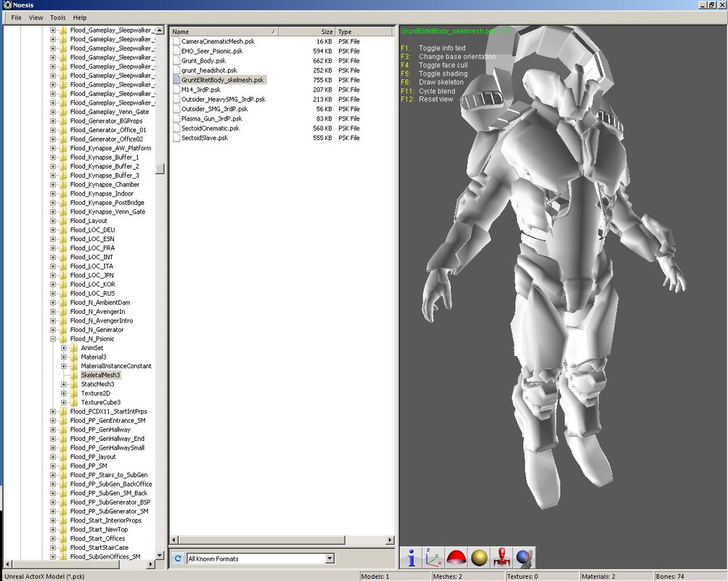The image size is (728, 581).
Task: Click the file icon of CameraCinematicMesh.psk
Action: pyautogui.click(x=176, y=41)
